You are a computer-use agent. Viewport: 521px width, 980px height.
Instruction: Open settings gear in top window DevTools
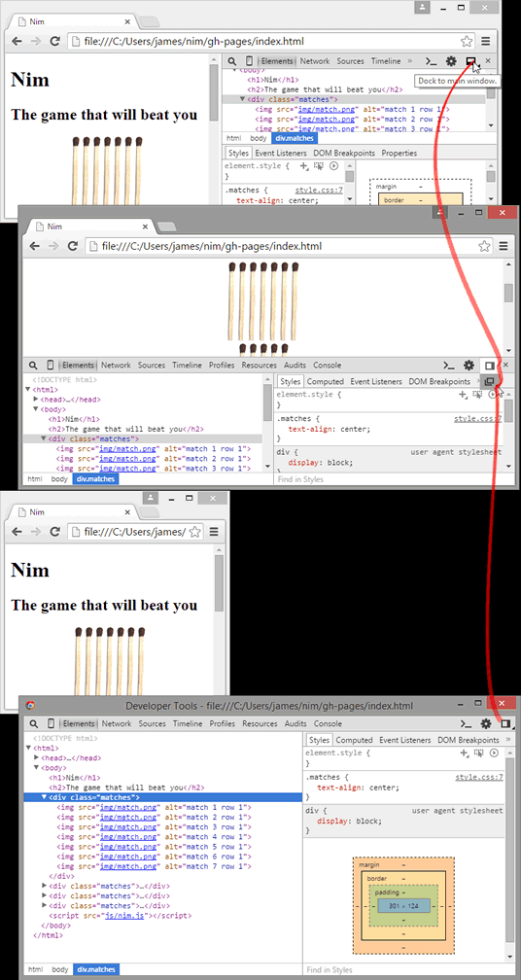(x=450, y=61)
